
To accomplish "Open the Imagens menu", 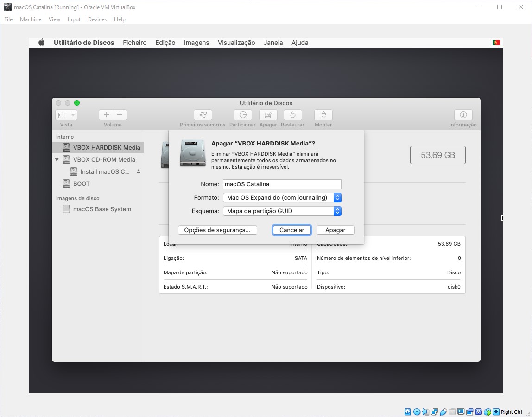I will 196,43.
